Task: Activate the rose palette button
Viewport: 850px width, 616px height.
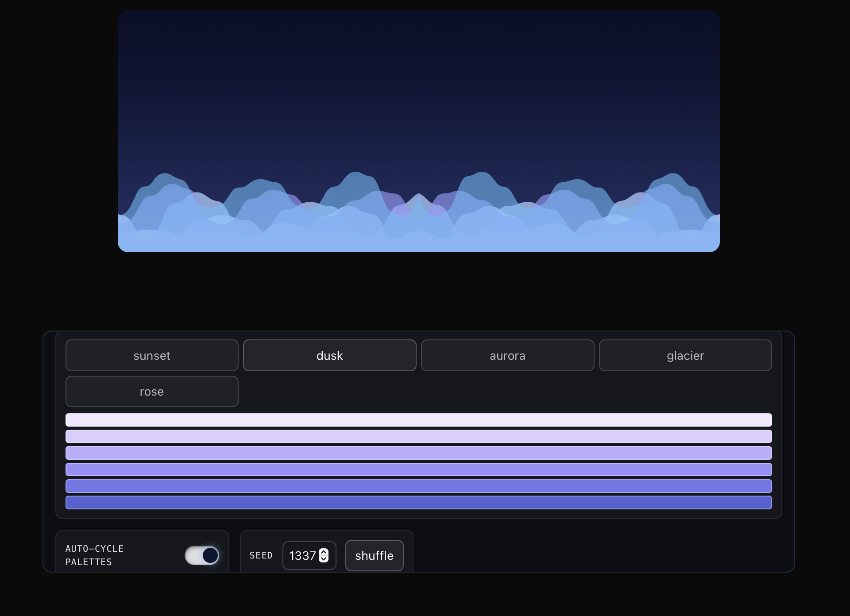Action: 152,392
